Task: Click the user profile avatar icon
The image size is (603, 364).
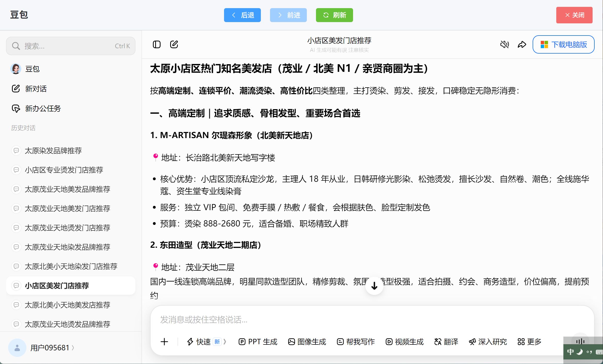Action: [17, 348]
